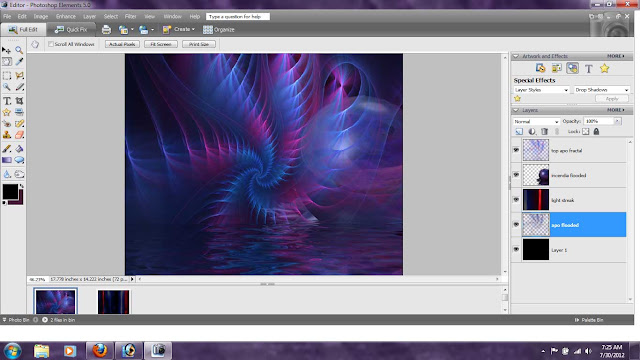The height and width of the screenshot is (360, 640).
Task: Select the Crop tool
Action: (x=19, y=101)
